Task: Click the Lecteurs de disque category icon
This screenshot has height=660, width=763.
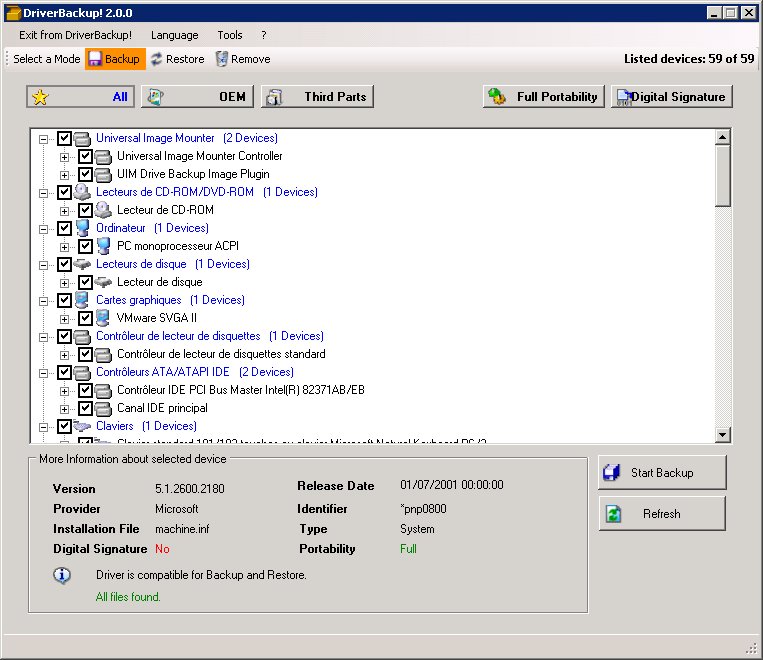Action: coord(82,264)
